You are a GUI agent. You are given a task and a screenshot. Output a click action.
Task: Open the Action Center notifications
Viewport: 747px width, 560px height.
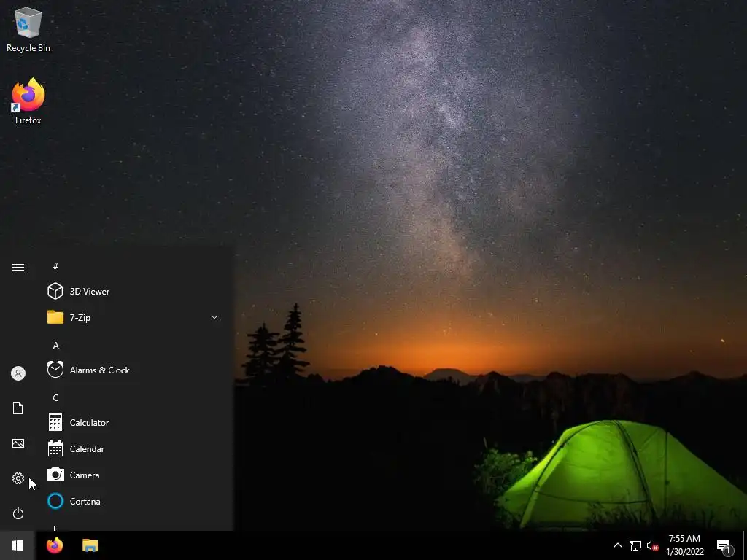pyautogui.click(x=724, y=545)
